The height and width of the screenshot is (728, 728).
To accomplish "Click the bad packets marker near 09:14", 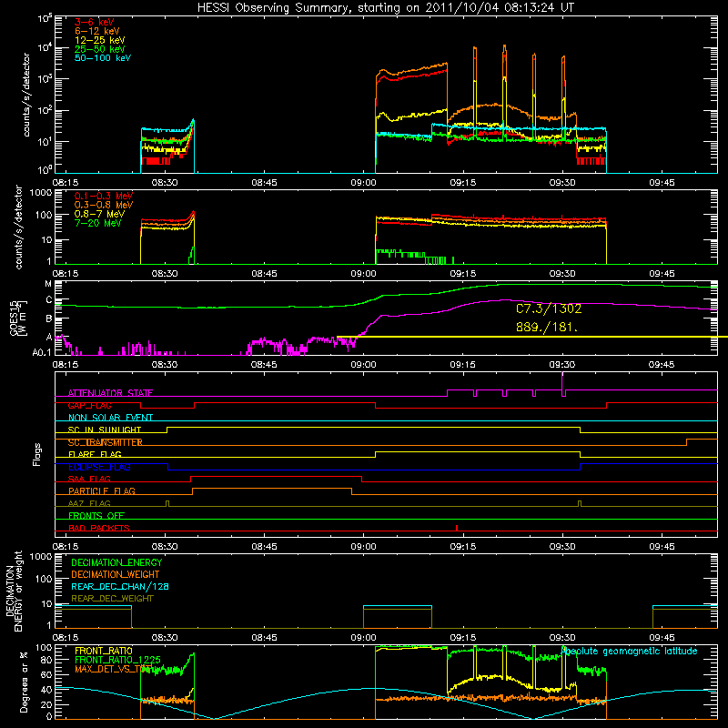I will click(457, 528).
